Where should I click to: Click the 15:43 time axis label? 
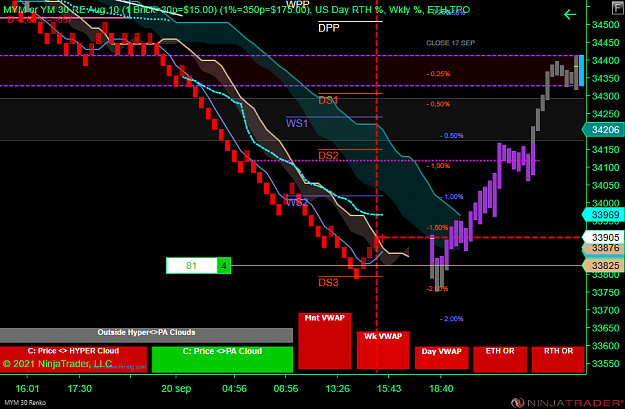click(389, 389)
